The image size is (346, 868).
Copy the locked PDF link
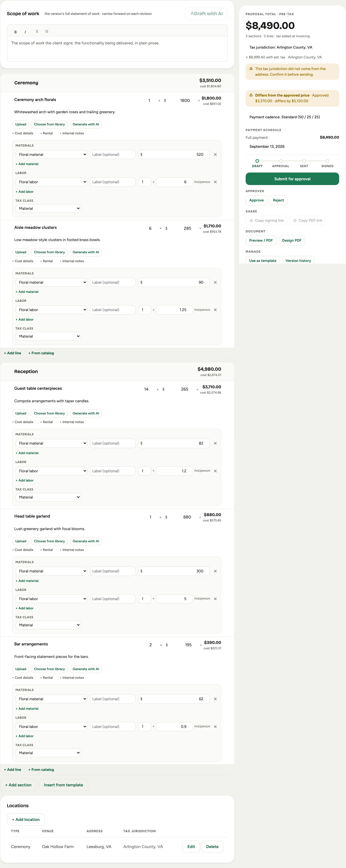[308, 220]
